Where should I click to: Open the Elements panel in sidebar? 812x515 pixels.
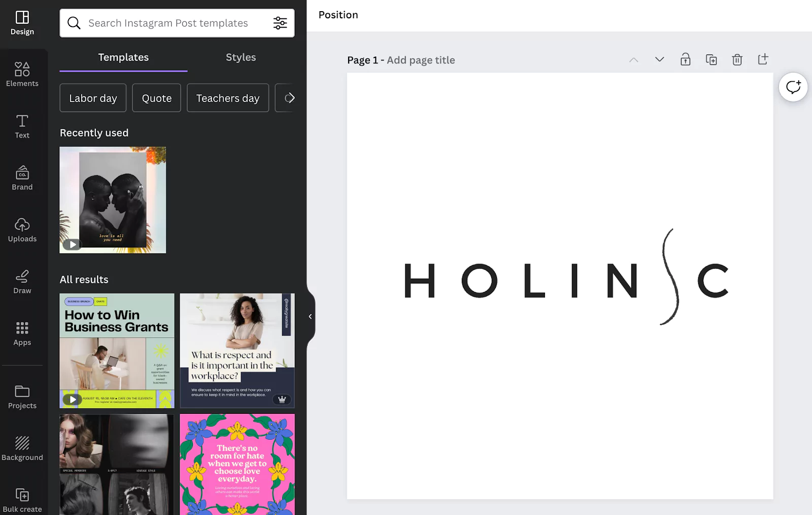(22, 74)
